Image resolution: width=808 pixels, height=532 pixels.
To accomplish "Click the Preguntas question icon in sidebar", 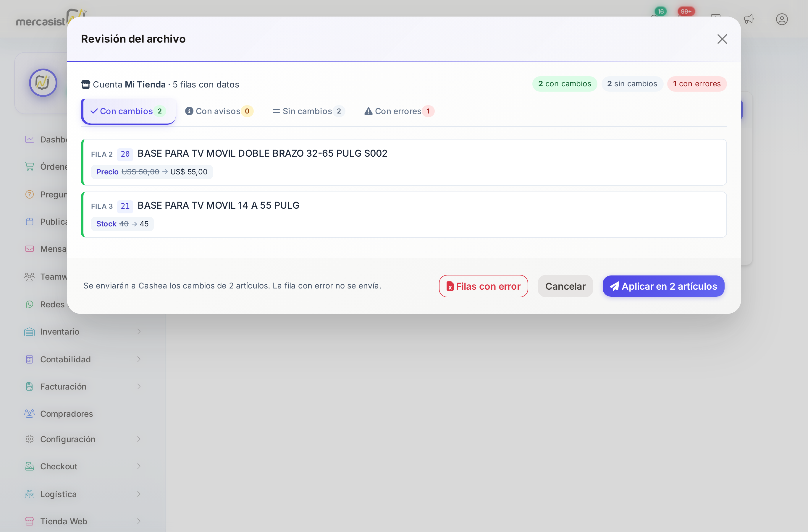I will (x=30, y=194).
